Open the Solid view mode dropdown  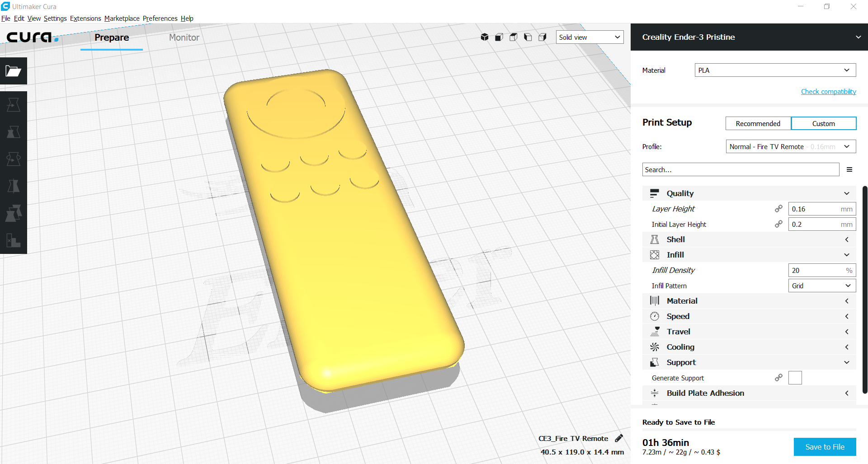[x=590, y=37]
